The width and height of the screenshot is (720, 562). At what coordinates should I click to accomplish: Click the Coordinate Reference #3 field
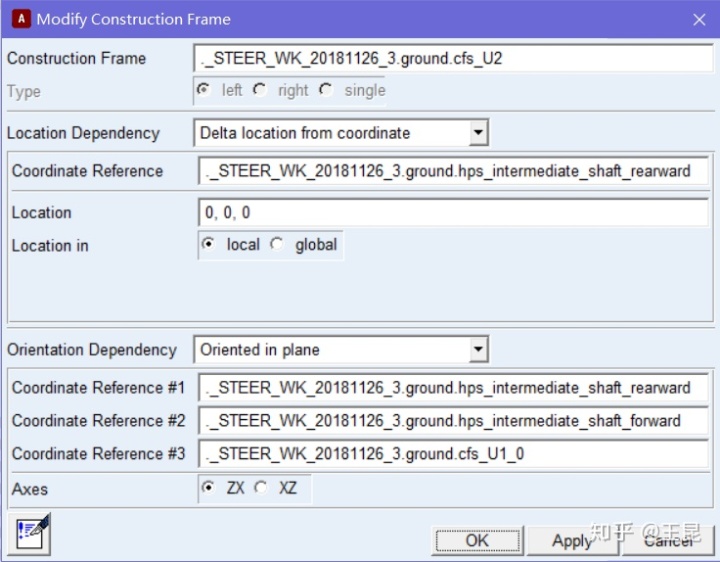pyautogui.click(x=453, y=454)
